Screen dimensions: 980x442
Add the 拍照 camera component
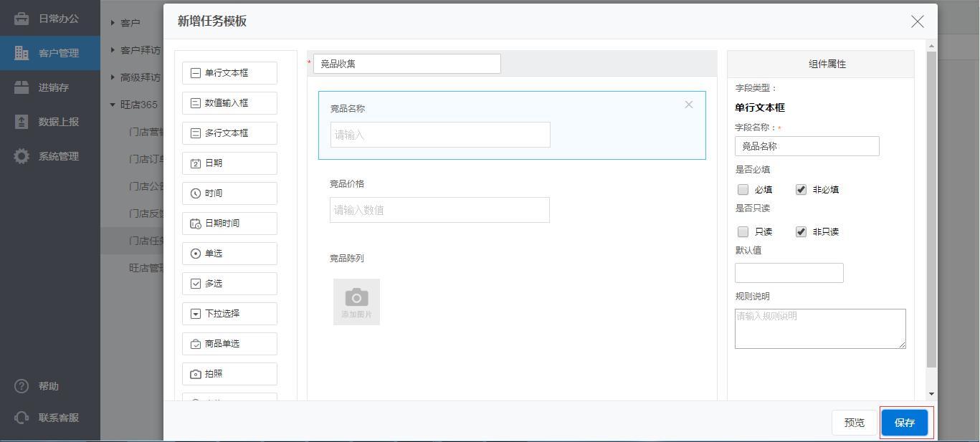(x=229, y=374)
